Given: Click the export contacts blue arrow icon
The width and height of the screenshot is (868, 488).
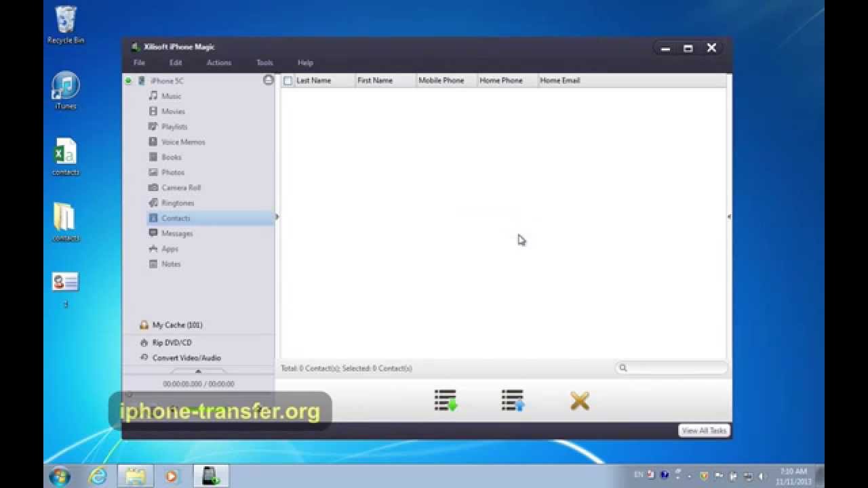Looking at the screenshot, I should click(x=513, y=401).
